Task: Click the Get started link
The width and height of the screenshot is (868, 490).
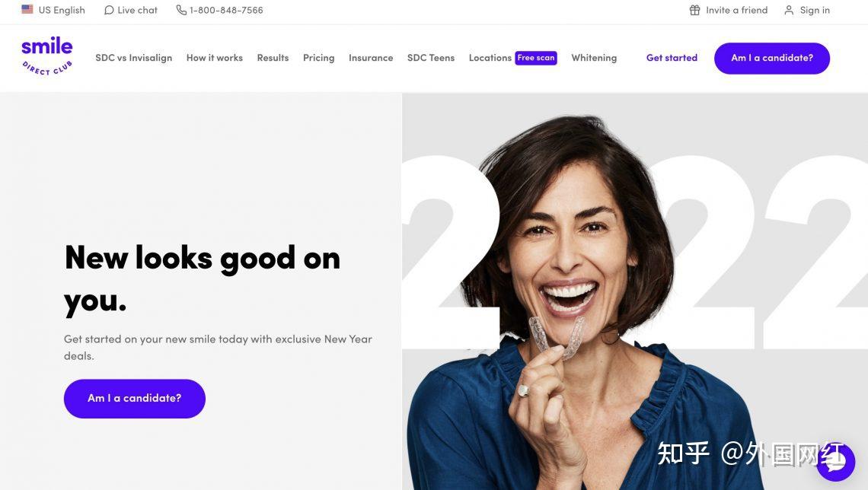Action: click(x=672, y=58)
